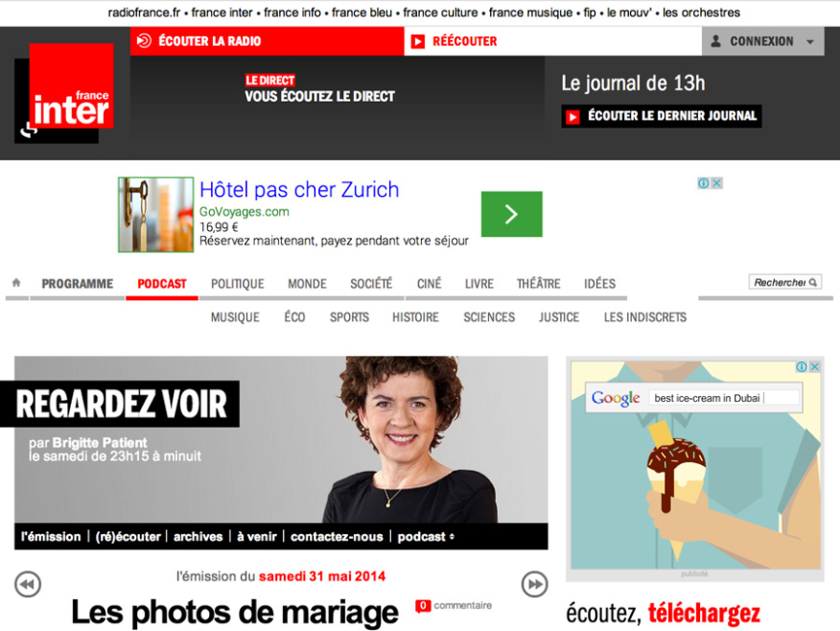The width and height of the screenshot is (840, 631).
Task: Open the Théâtre section
Action: coord(538,283)
